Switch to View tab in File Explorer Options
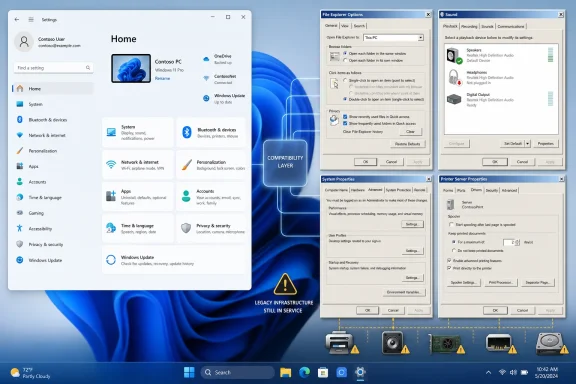 345,26
